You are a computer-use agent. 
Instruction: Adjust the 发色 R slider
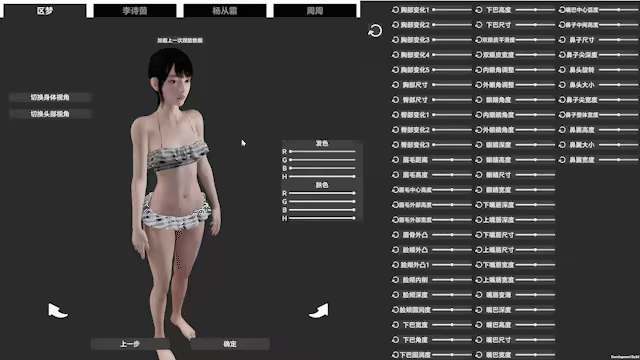(x=322, y=151)
